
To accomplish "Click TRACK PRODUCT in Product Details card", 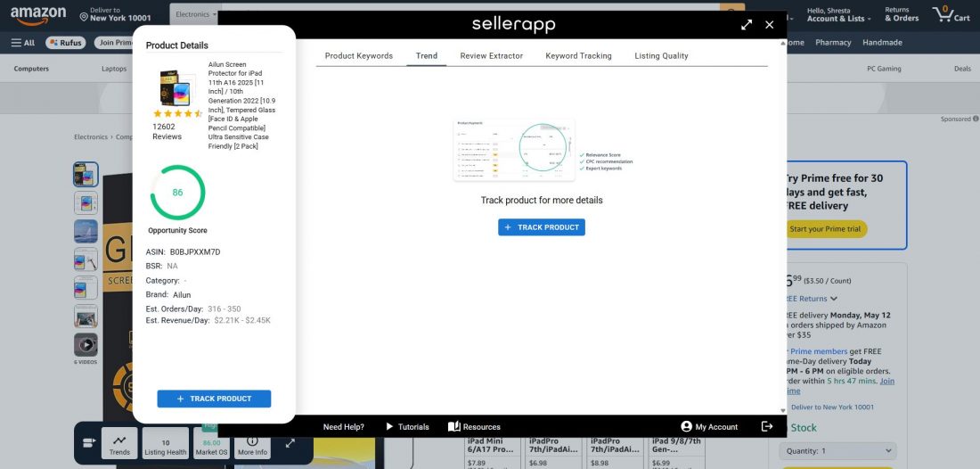I will (214, 399).
